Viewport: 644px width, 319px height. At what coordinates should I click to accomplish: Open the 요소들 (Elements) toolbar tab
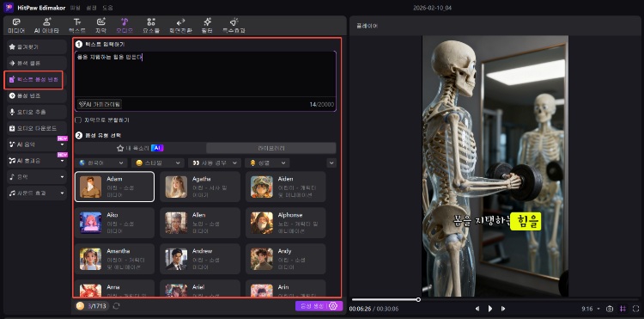pos(151,26)
